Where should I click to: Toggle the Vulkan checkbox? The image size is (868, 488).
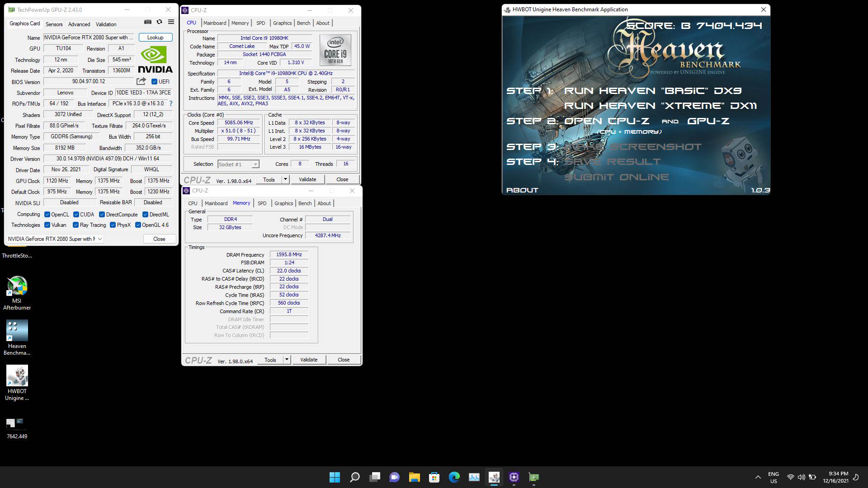(47, 225)
